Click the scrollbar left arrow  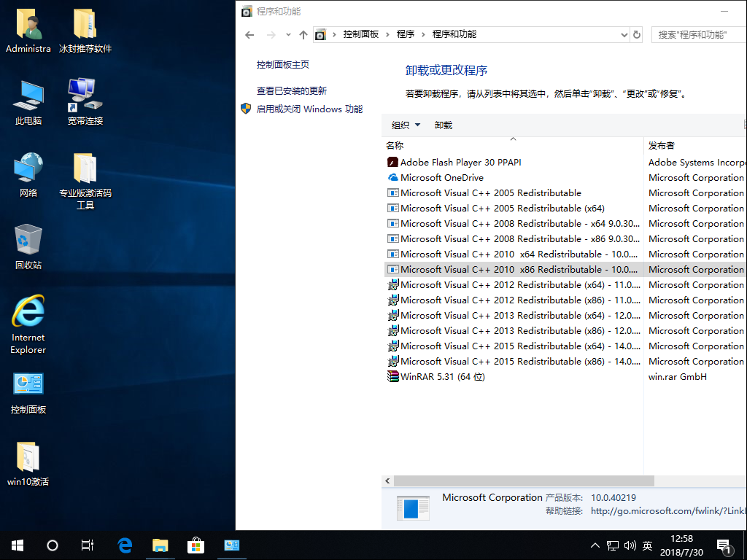coord(387,481)
